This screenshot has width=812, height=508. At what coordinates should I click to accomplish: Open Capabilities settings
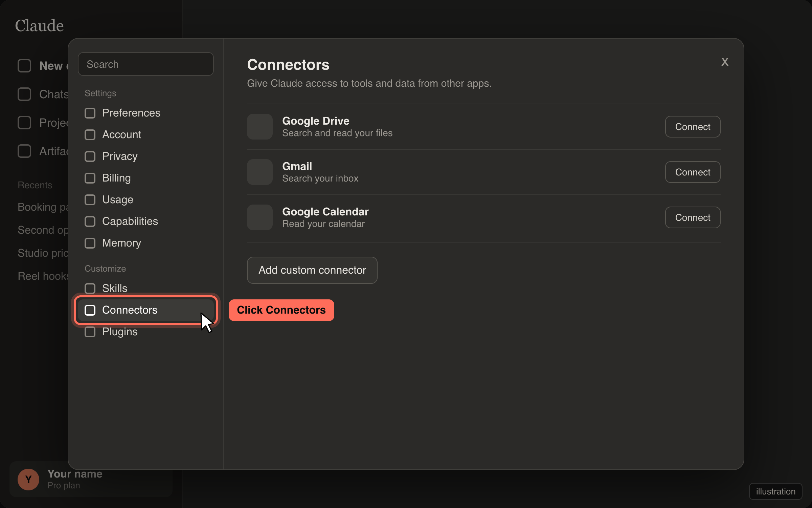(x=145, y=221)
